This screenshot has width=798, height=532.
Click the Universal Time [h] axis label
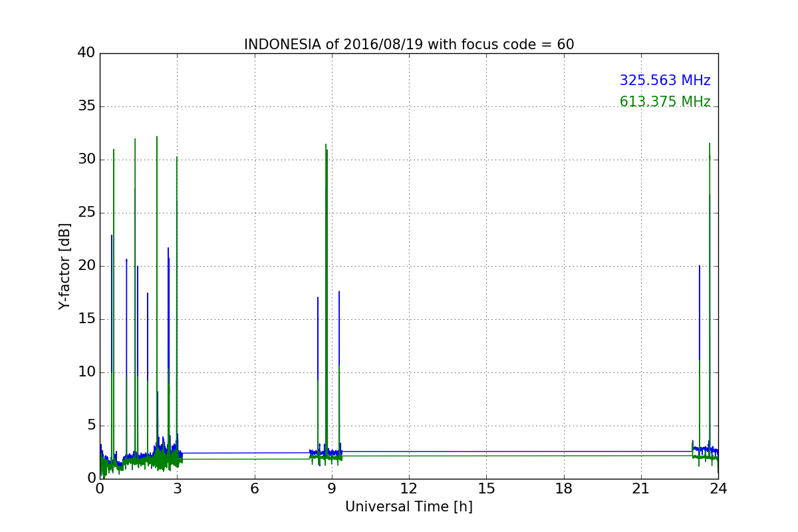[409, 507]
